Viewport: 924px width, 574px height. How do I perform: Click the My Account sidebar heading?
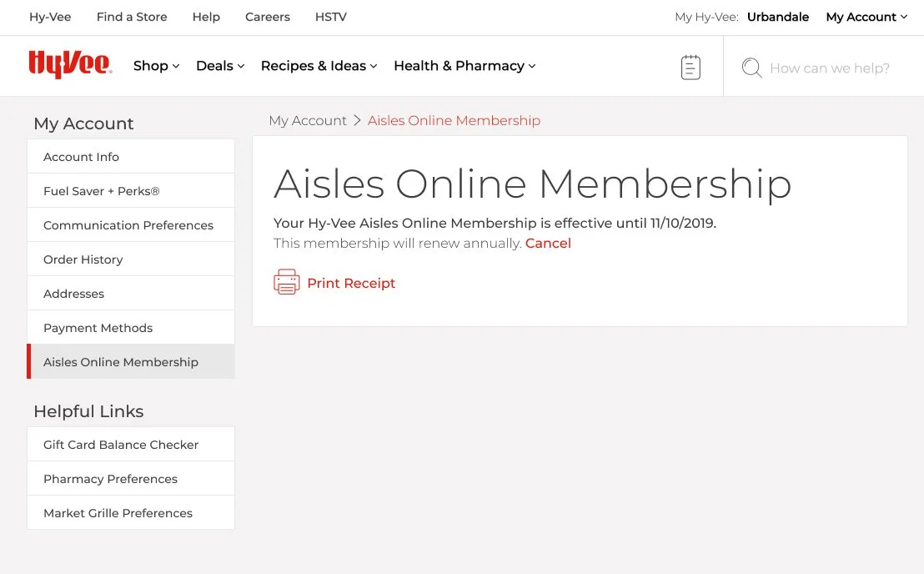(83, 123)
